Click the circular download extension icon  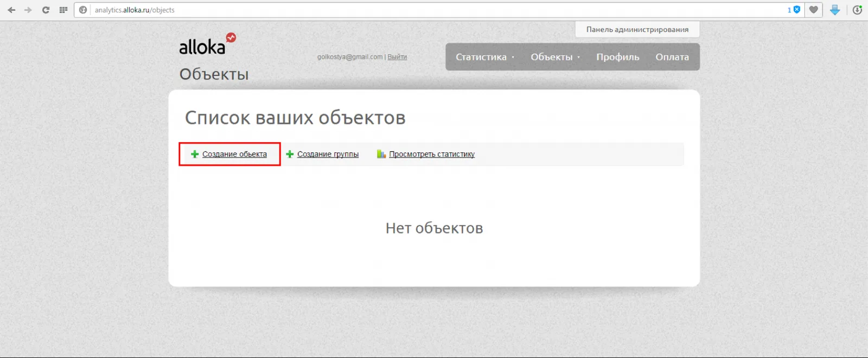(857, 10)
